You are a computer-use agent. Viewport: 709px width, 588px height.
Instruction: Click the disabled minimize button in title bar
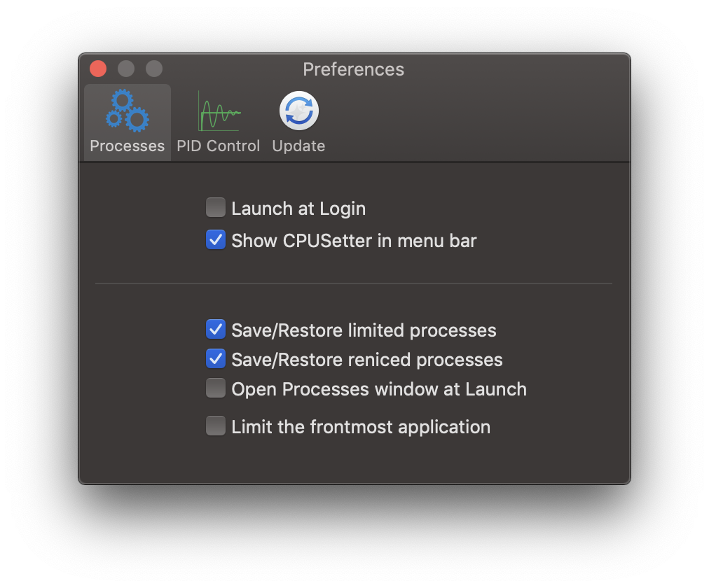[x=126, y=69]
